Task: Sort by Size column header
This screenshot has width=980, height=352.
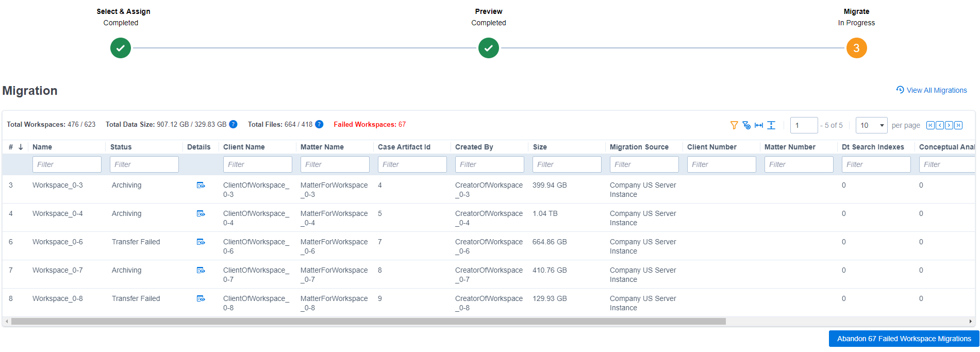Action: point(540,147)
